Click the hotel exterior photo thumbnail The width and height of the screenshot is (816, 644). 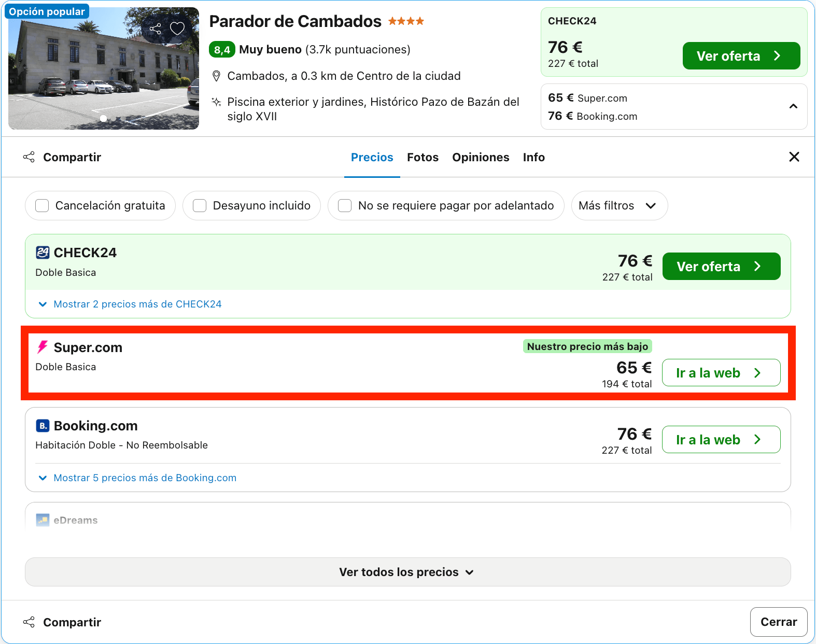(x=104, y=68)
